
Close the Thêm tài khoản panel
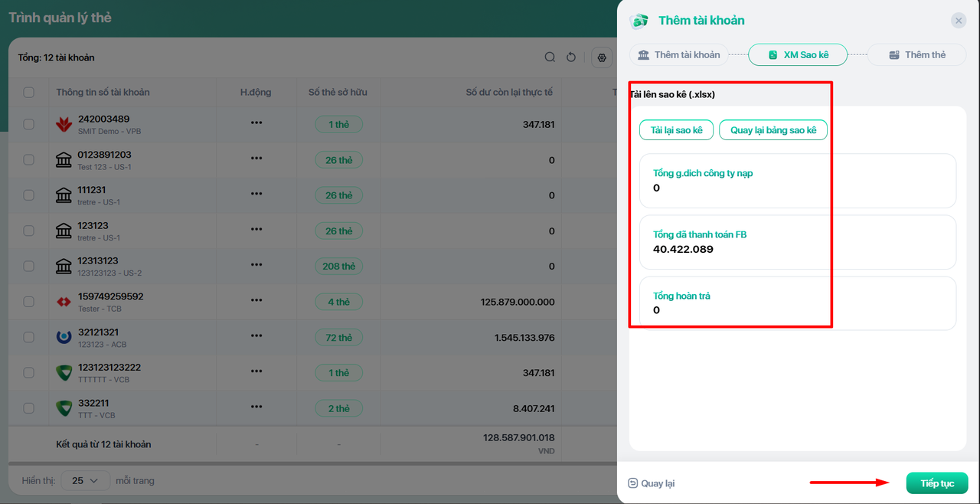[x=959, y=21]
